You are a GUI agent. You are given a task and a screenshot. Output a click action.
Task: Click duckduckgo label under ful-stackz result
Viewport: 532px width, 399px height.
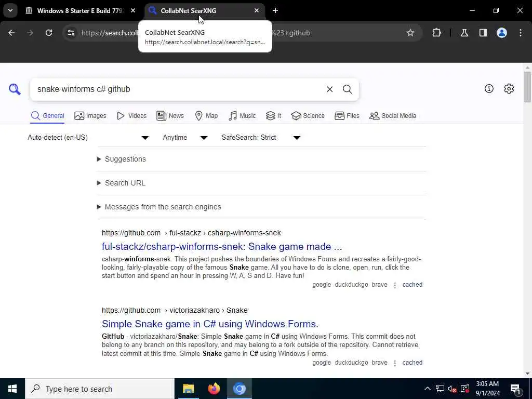pos(351,285)
